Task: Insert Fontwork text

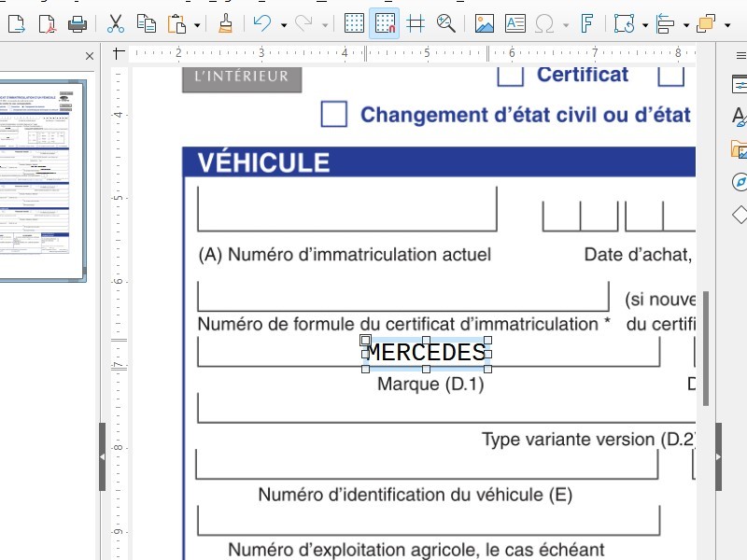Action: point(587,23)
